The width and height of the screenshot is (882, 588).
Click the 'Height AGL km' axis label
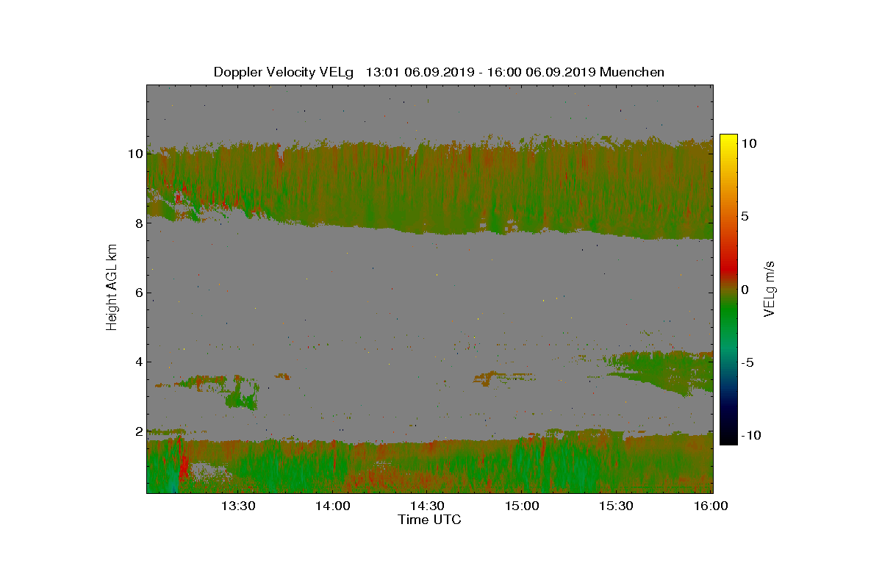coord(112,287)
